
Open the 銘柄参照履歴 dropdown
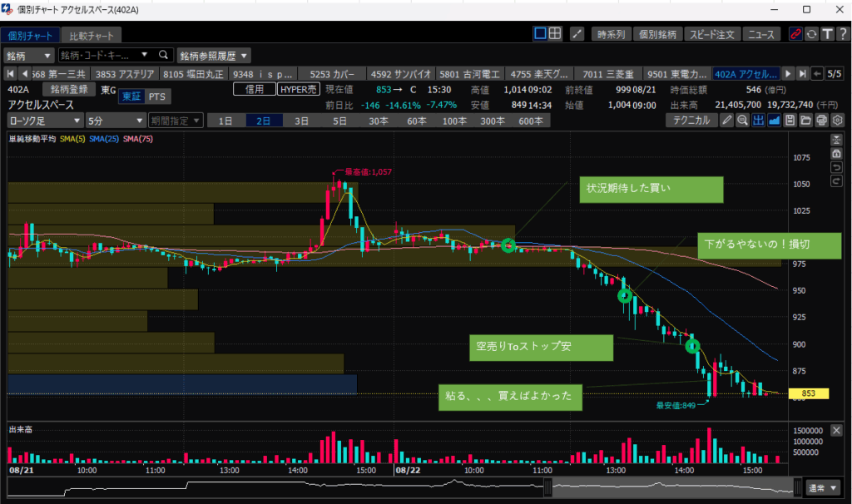click(x=219, y=56)
